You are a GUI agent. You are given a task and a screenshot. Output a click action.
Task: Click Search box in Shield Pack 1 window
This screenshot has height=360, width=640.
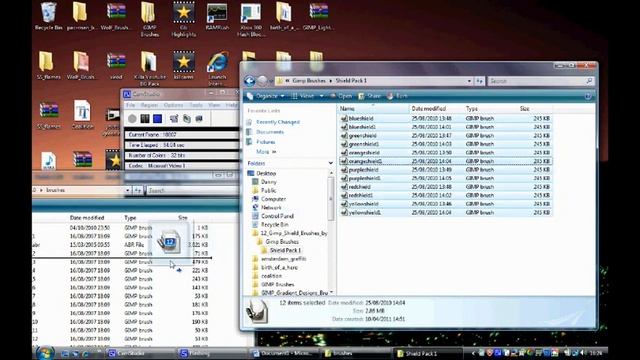click(x=540, y=81)
